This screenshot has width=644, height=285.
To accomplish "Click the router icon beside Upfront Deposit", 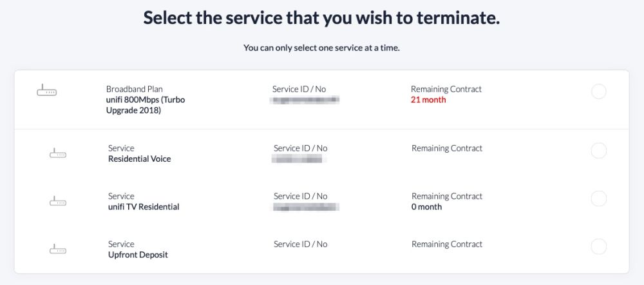I will point(58,249).
